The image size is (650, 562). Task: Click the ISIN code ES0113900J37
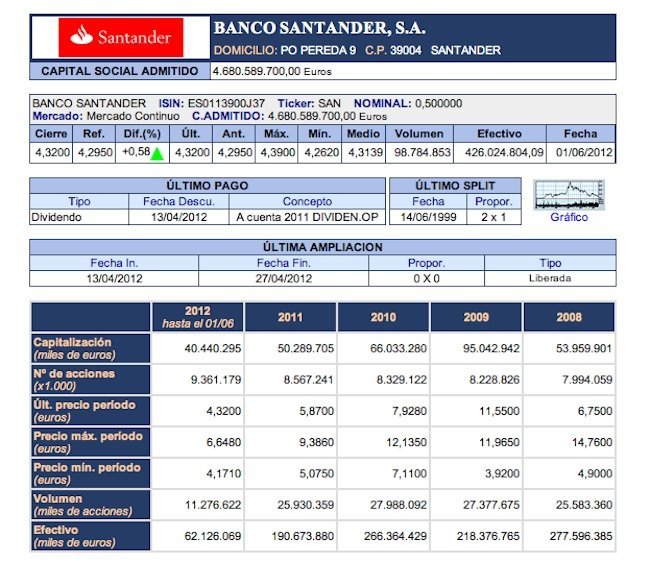[226, 103]
